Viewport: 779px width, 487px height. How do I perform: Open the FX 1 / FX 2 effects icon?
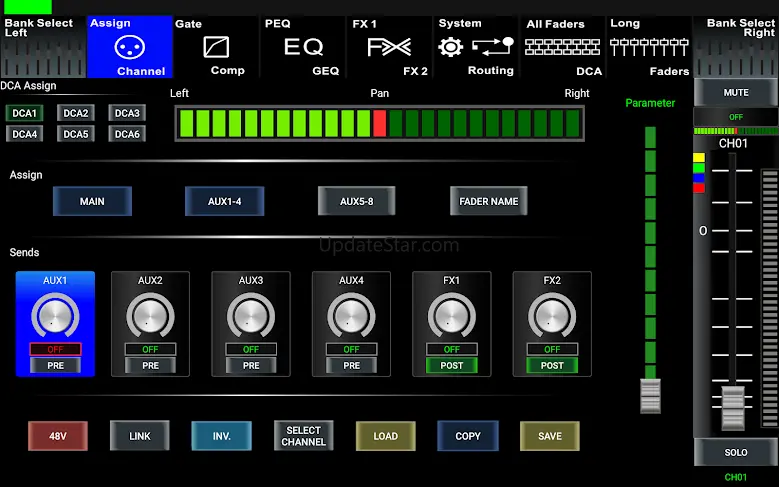389,47
